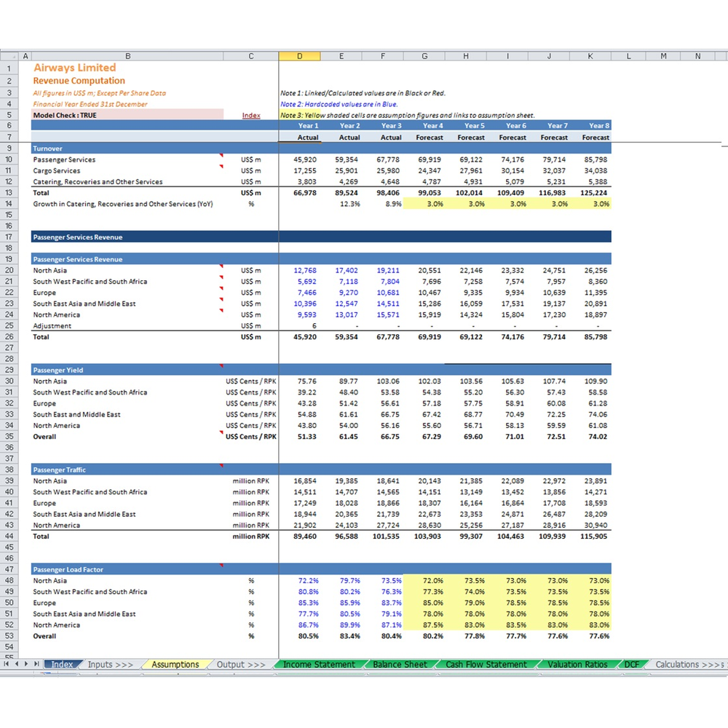Switch to the Valuation Ratios tab
Viewport: 728px width, 728px height.
tap(577, 665)
